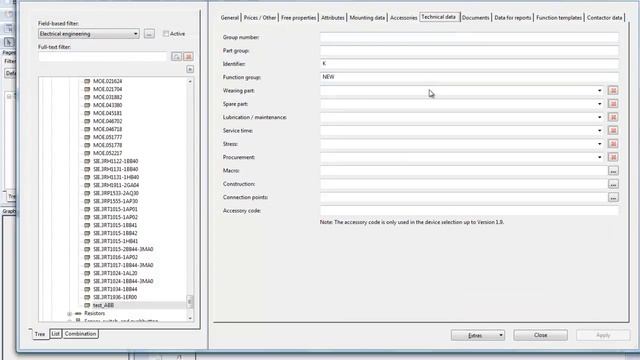Browse for a Macro file

pos(613,171)
